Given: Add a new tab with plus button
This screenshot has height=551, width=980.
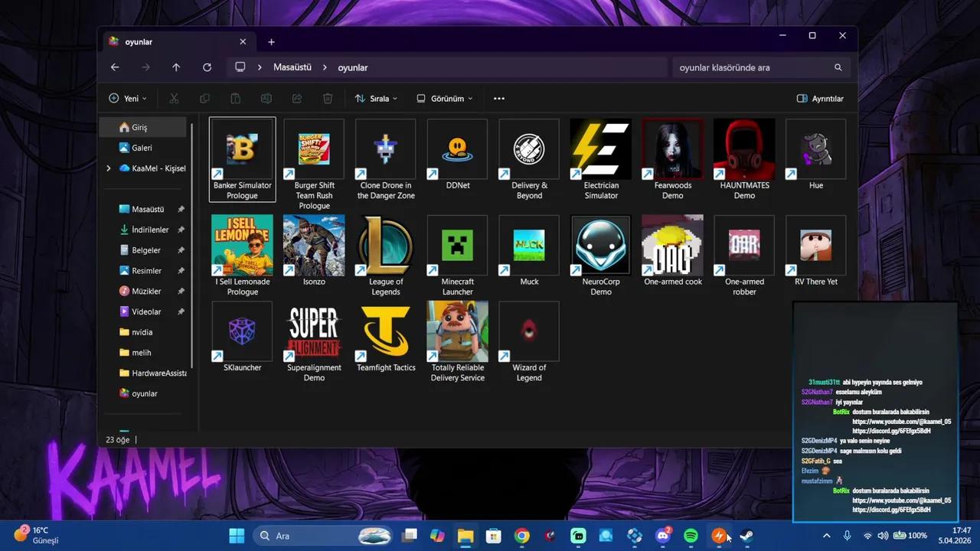Looking at the screenshot, I should [271, 42].
